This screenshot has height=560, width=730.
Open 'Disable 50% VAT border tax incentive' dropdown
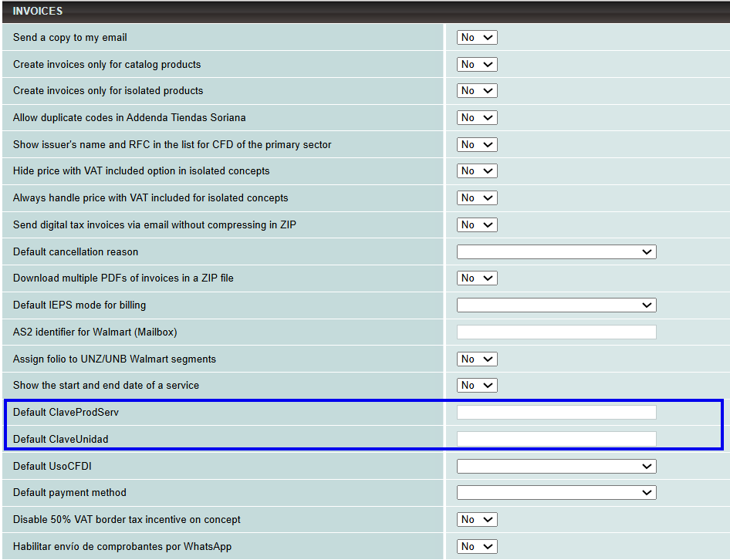tap(477, 520)
